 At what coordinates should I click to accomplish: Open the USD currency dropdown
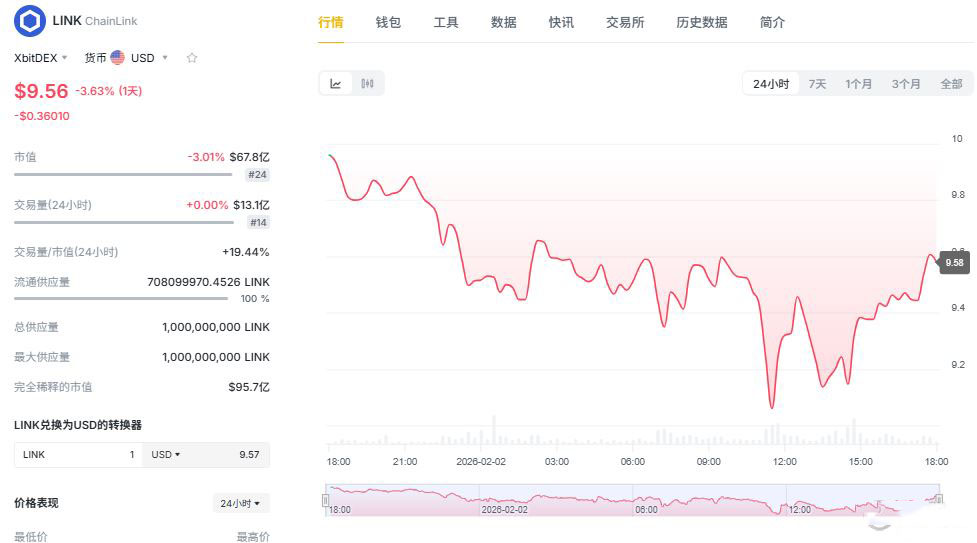pos(149,58)
